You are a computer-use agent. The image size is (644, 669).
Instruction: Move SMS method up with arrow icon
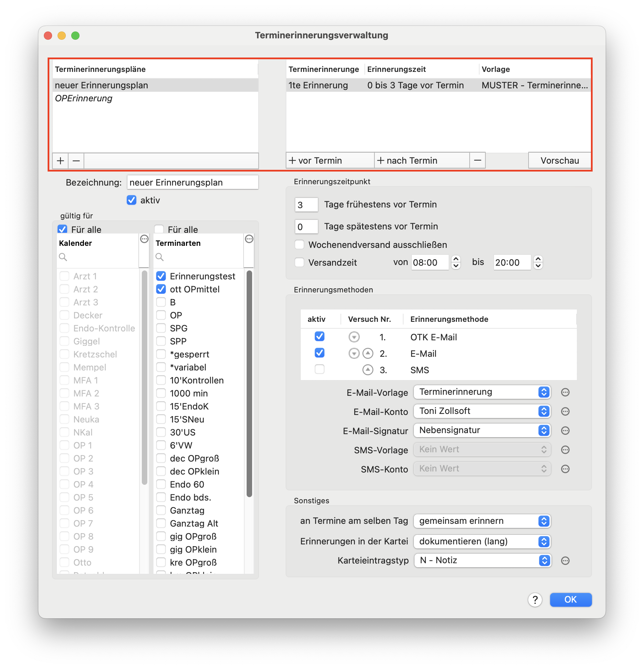click(368, 370)
